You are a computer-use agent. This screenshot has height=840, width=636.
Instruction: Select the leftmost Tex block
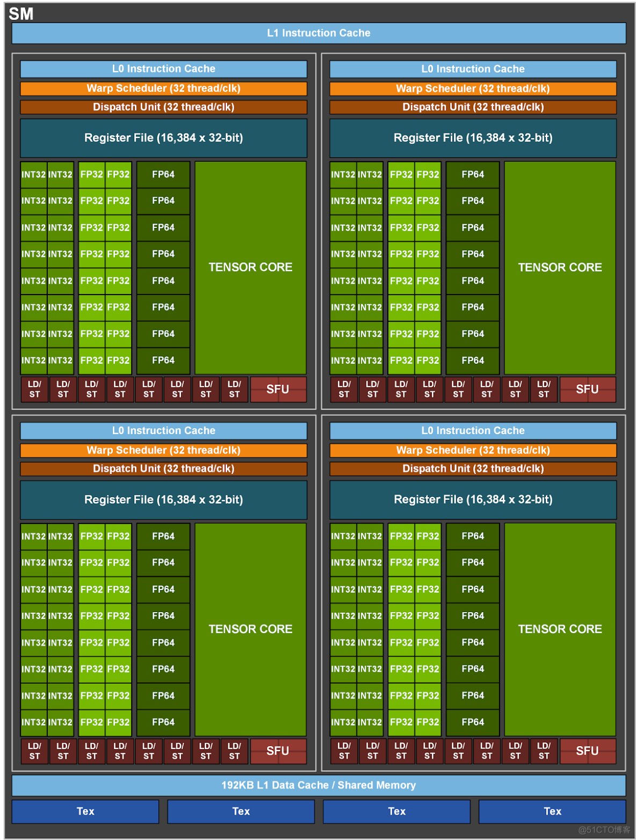point(85,812)
